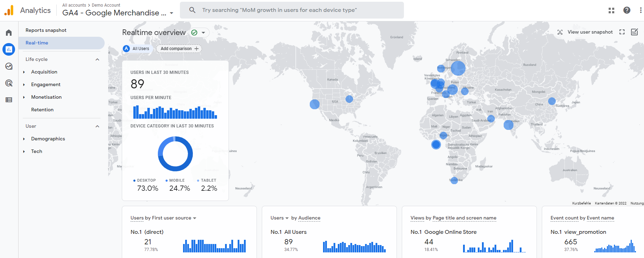Click the 89 users in last 30 minutes value
644x258 pixels.
pyautogui.click(x=137, y=84)
